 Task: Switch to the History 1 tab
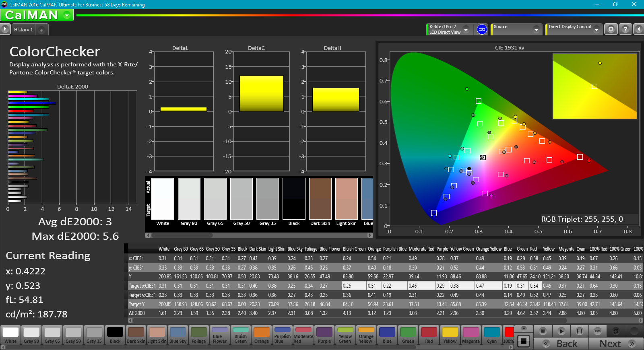click(x=23, y=30)
